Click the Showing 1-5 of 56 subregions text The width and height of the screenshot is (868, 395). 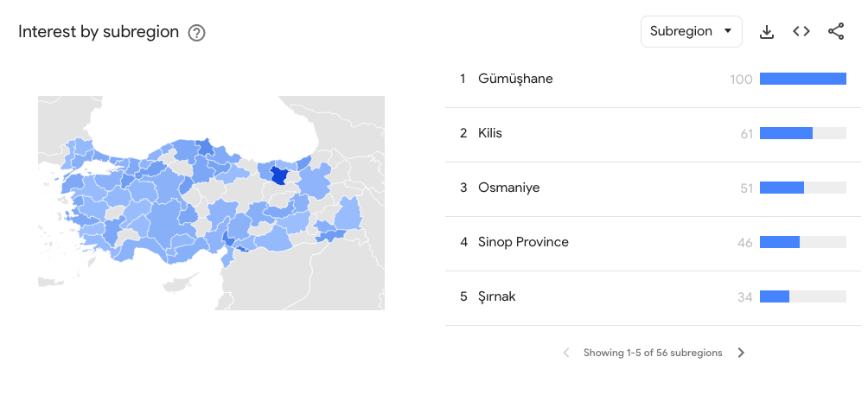tap(653, 353)
